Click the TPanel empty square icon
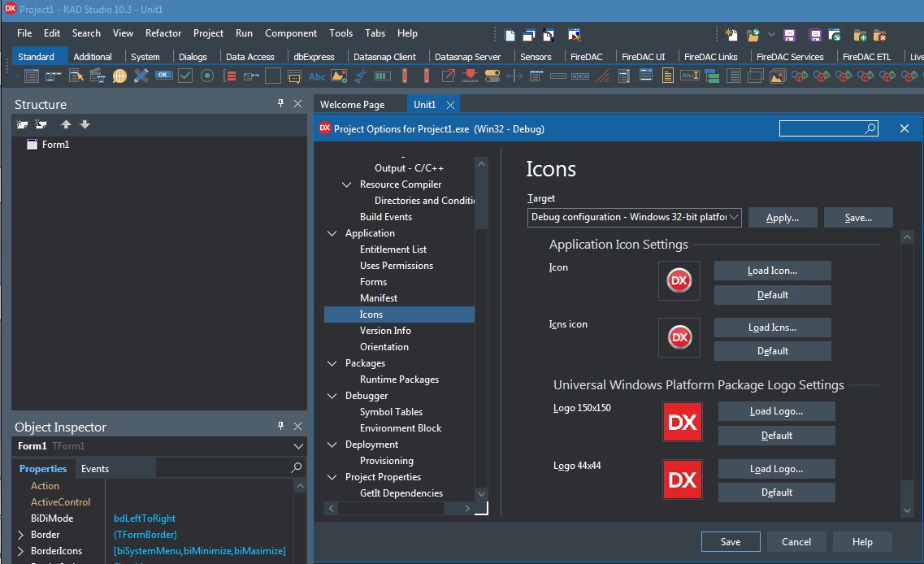Viewport: 924px width, 564px height. pyautogui.click(x=273, y=76)
